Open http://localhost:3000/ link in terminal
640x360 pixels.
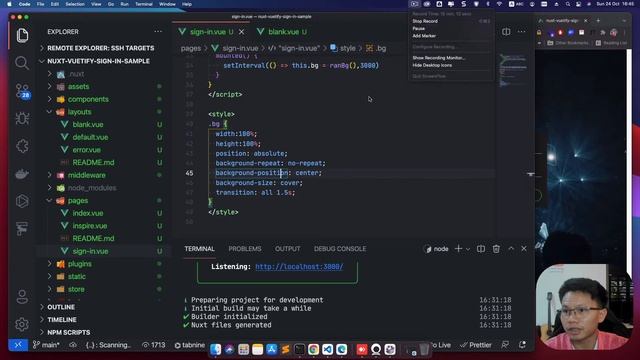[x=299, y=267]
